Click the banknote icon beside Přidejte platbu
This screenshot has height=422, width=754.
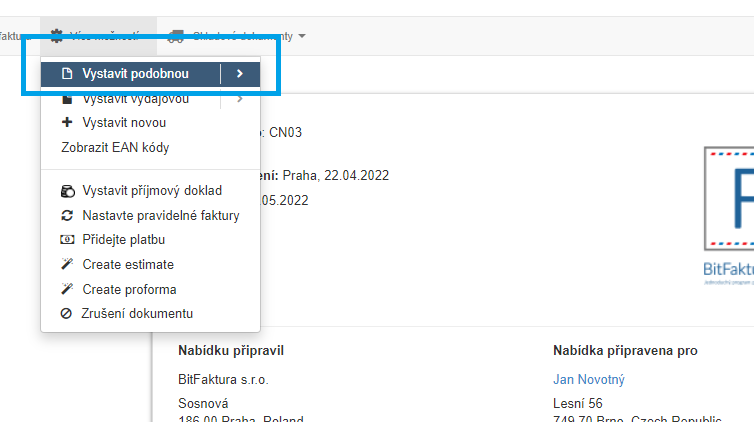(x=67, y=240)
